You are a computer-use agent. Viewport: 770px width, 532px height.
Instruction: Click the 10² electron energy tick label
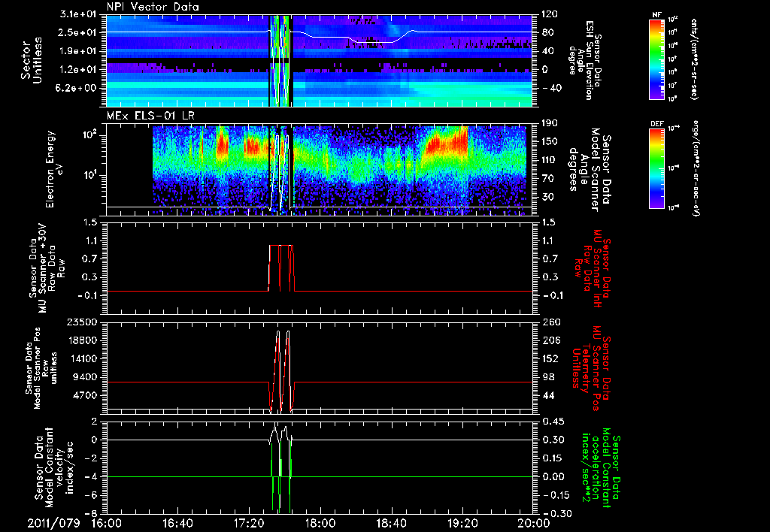[x=92, y=135]
